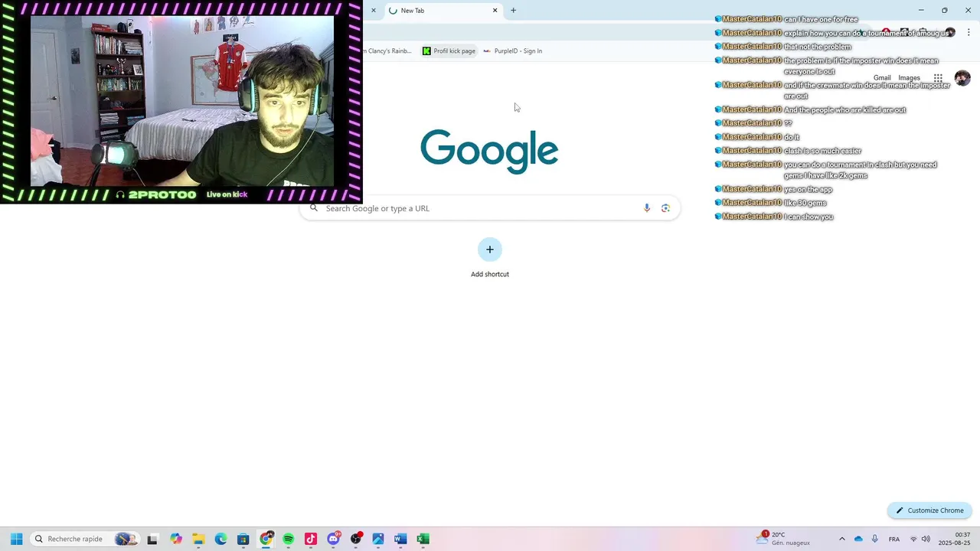The width and height of the screenshot is (980, 551).
Task: Open Excel from the taskbar
Action: tap(423, 539)
